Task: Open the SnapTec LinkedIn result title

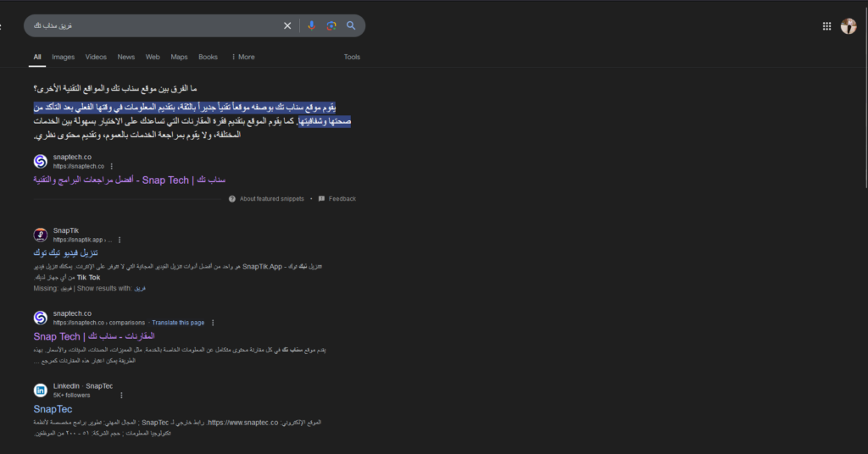Action: 53,409
